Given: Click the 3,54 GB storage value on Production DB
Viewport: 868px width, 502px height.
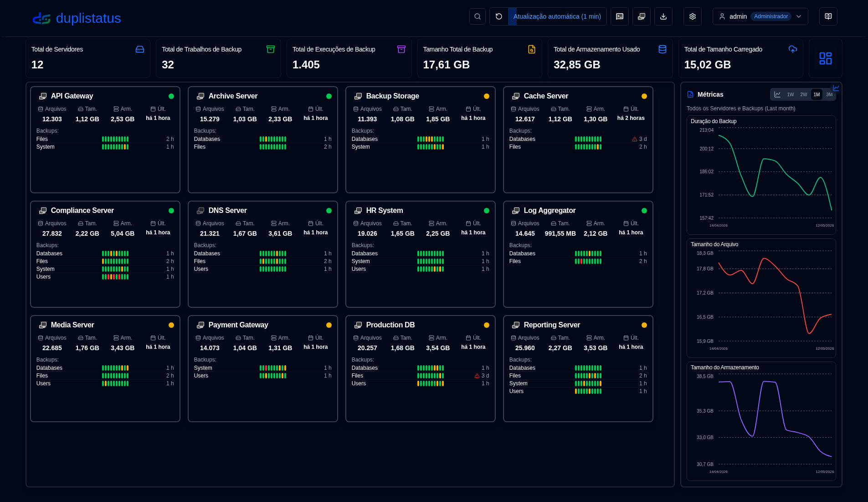Looking at the screenshot, I should coord(438,348).
